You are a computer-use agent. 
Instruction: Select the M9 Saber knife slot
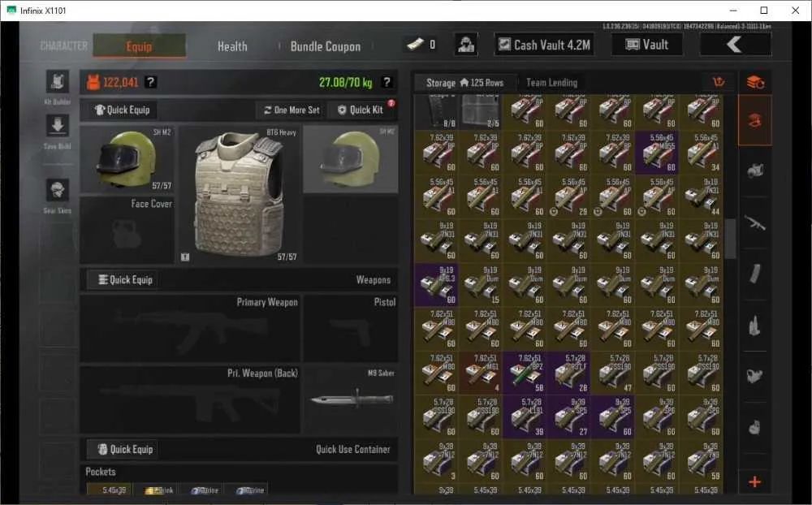tap(351, 399)
